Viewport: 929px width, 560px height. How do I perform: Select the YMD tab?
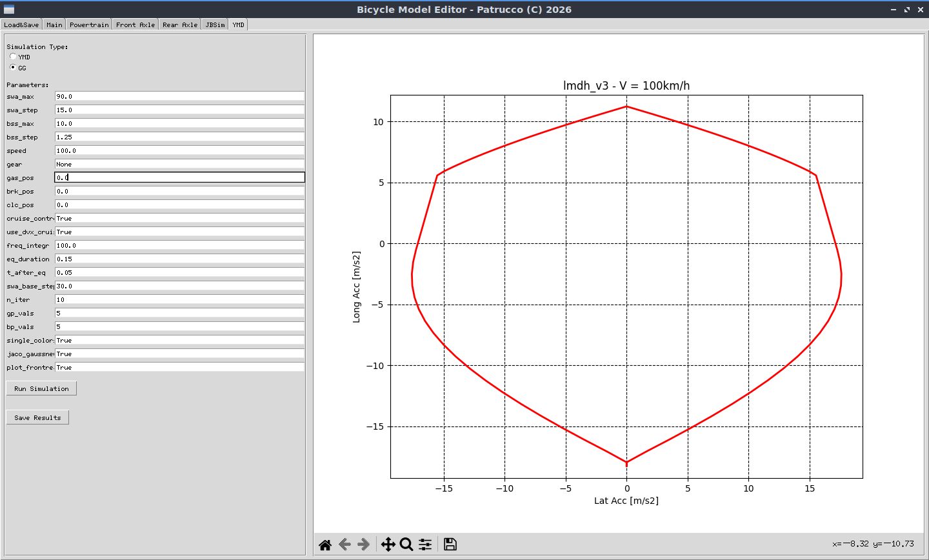[239, 25]
